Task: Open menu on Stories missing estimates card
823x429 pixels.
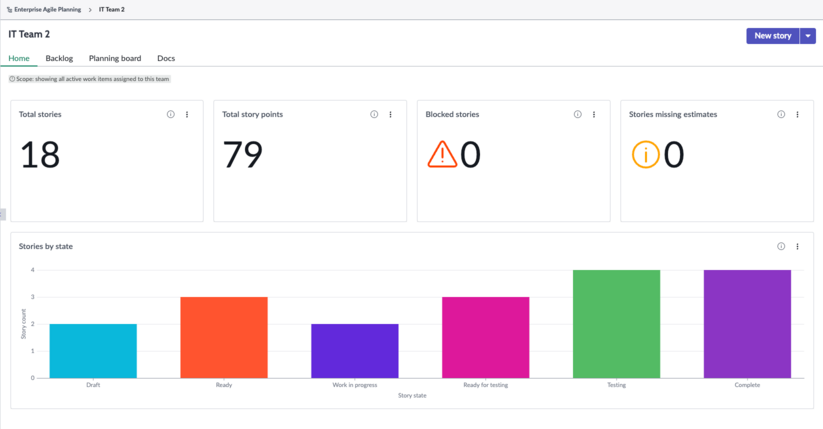Action: coord(797,114)
